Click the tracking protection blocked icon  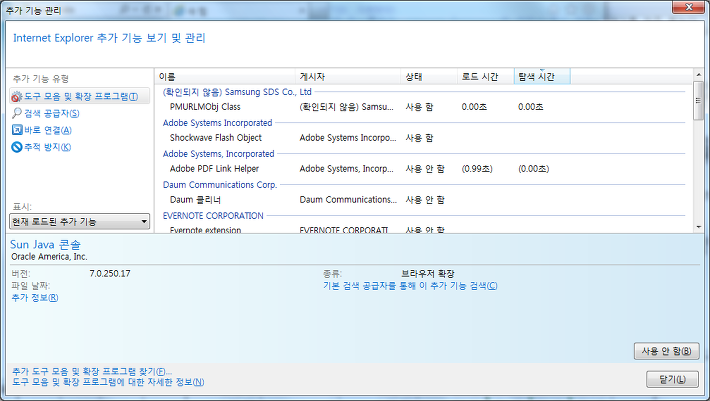tap(17, 147)
